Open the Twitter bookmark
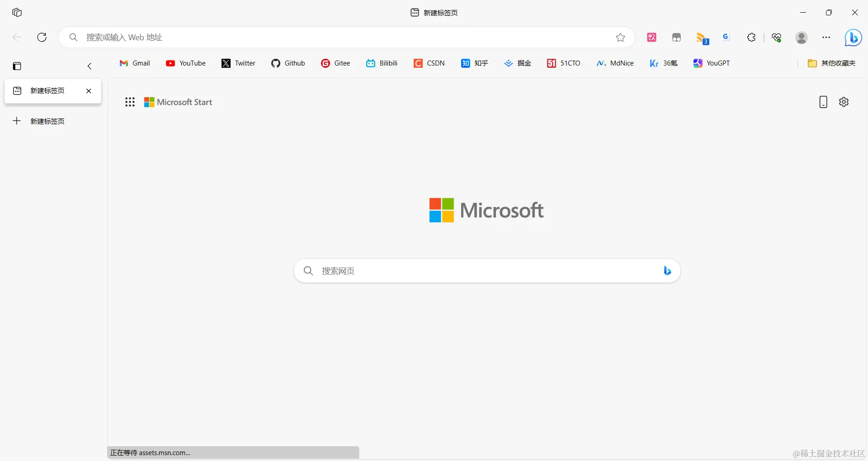This screenshot has width=868, height=461. point(239,63)
